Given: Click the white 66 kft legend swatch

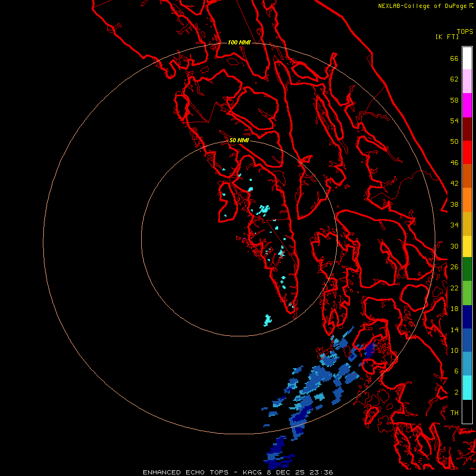Looking at the screenshot, I should (x=467, y=58).
